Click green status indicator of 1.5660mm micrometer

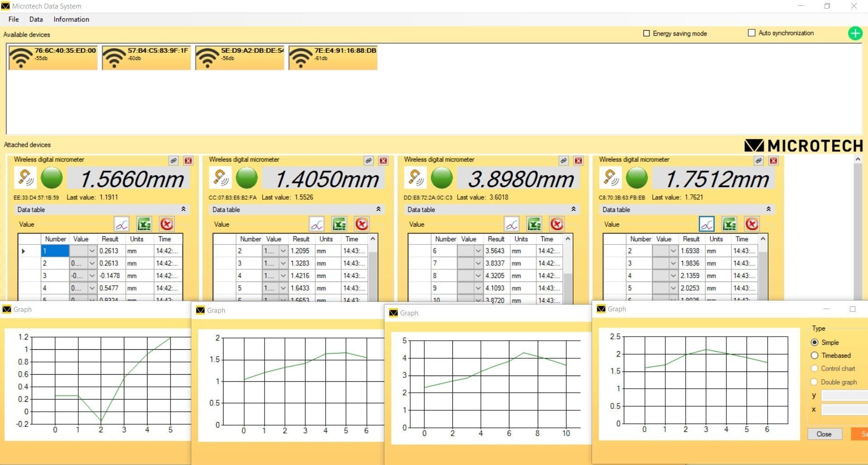tap(52, 178)
